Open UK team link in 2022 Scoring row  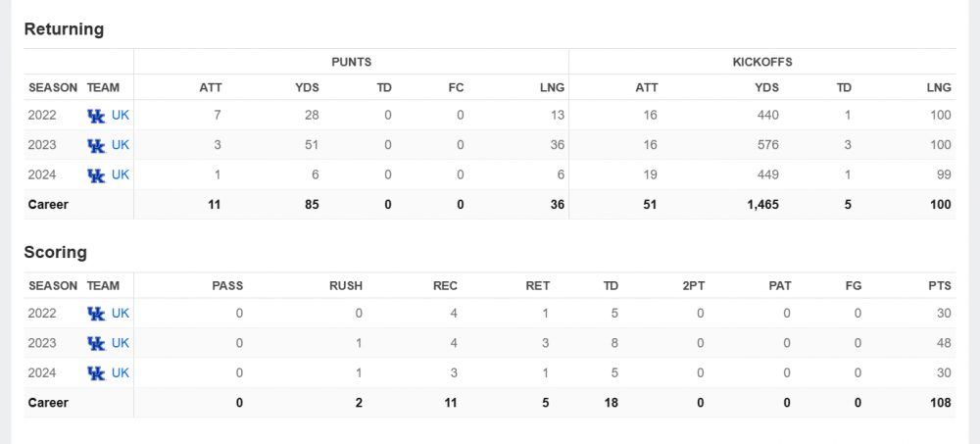click(121, 314)
